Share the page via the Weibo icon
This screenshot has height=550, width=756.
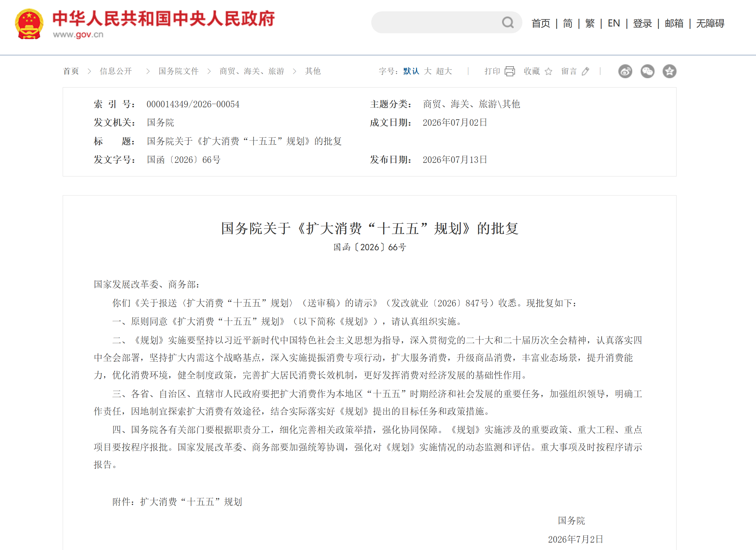625,71
